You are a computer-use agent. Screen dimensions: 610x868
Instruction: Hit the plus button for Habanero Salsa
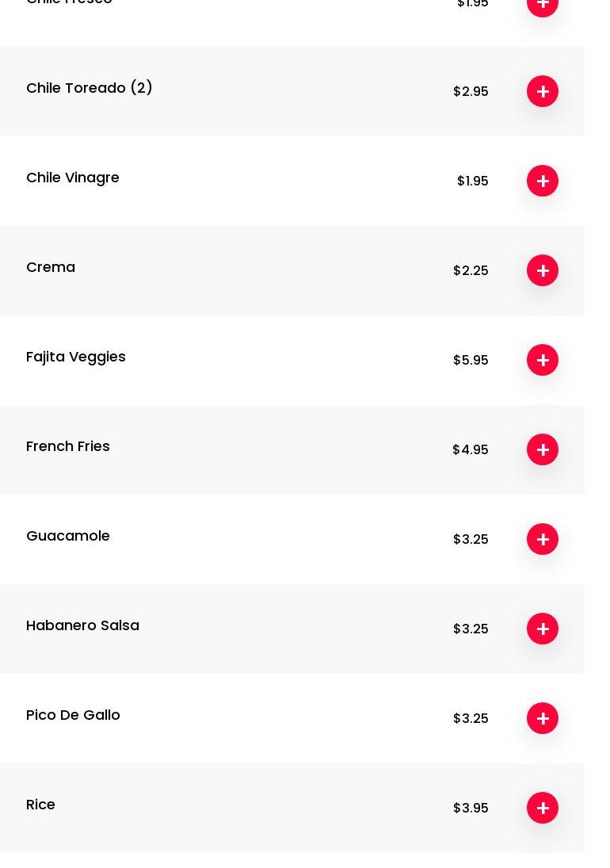pos(543,629)
